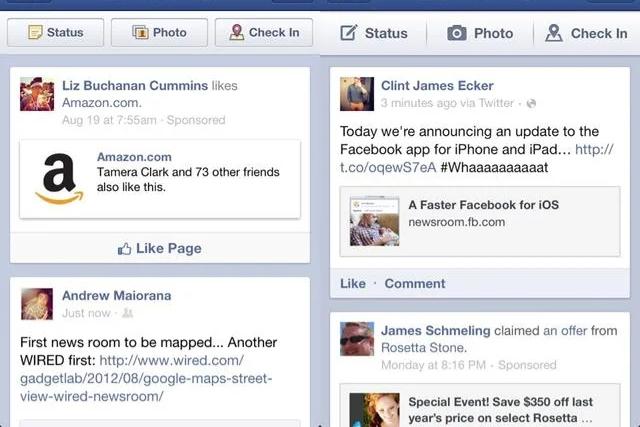Click the thumbs-up icon beside Like Page
Screen dimensions: 640x427
[124, 249]
